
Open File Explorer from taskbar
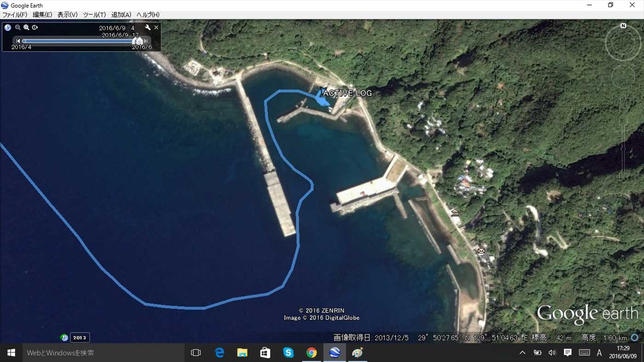pos(242,353)
